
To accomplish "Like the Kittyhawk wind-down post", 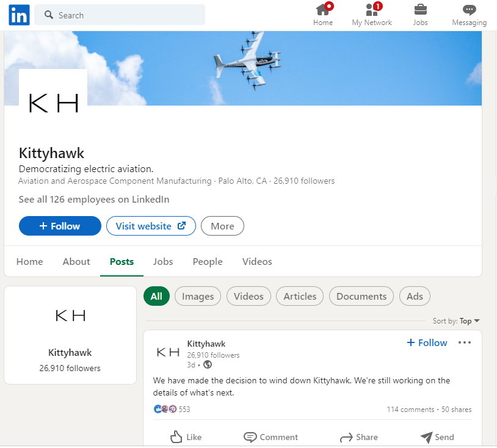I will 186,437.
